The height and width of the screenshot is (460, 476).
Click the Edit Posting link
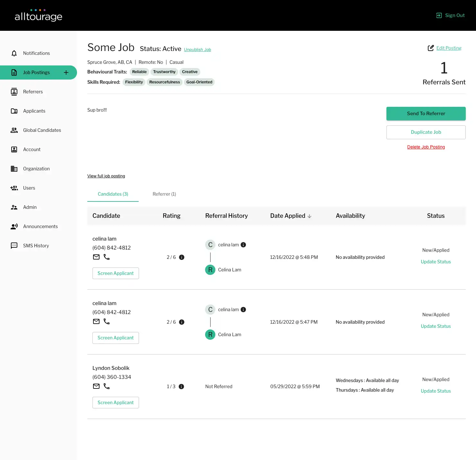(x=449, y=48)
